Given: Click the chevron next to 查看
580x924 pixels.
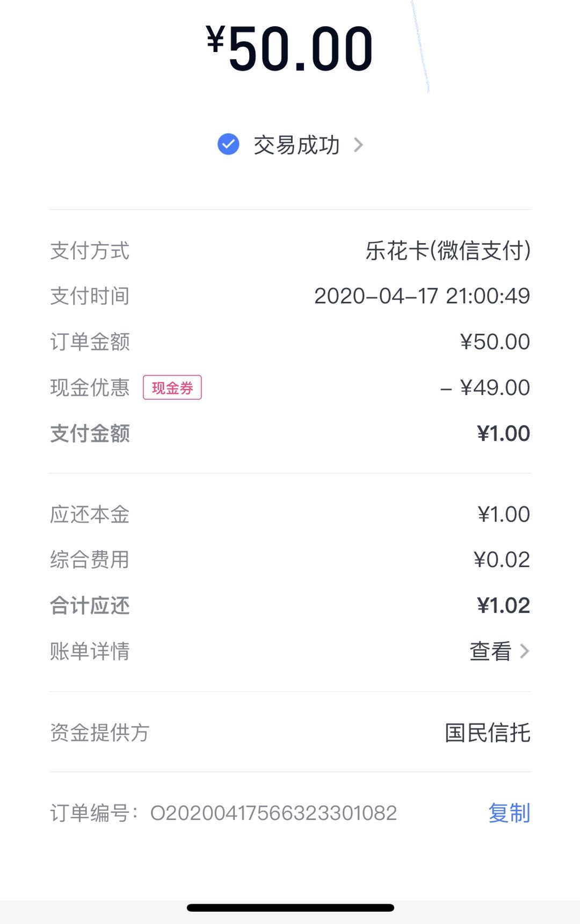Looking at the screenshot, I should 525,651.
